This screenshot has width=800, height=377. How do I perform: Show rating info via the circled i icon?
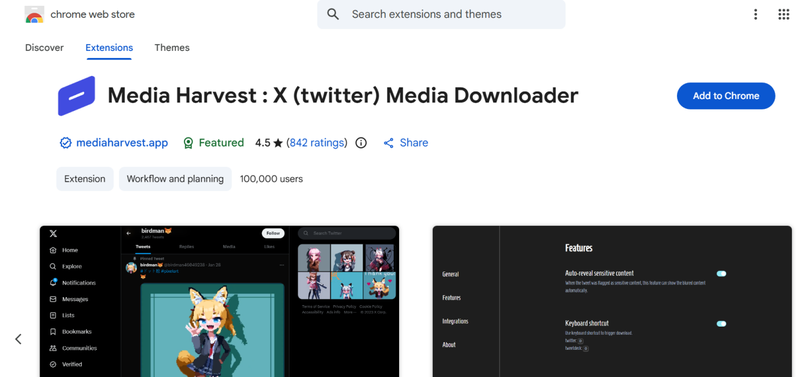[x=361, y=143]
